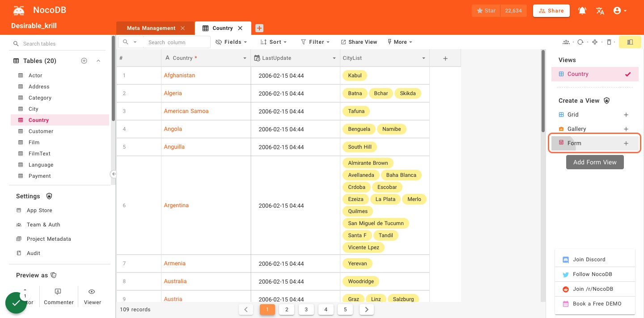The image size is (644, 318).
Task: Open Project Metadata
Action: click(x=60, y=239)
